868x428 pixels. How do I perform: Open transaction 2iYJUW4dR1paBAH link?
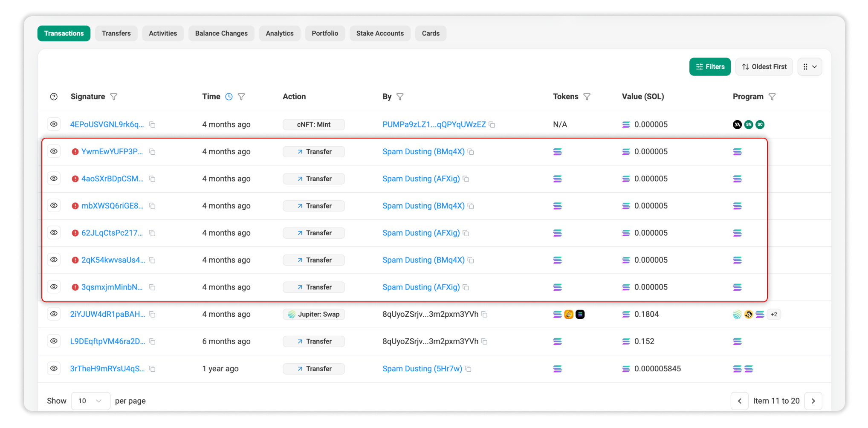[x=107, y=314]
